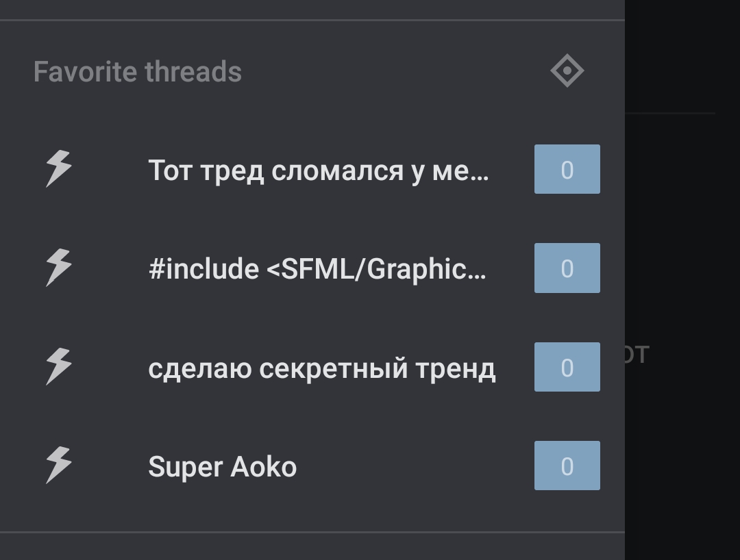Open the thread Тот тред сломался у ме…
740x560 pixels.
click(318, 170)
